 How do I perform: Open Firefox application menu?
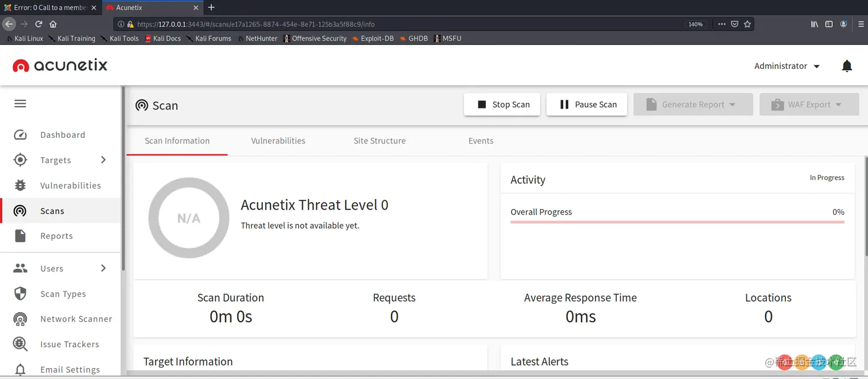pyautogui.click(x=861, y=24)
